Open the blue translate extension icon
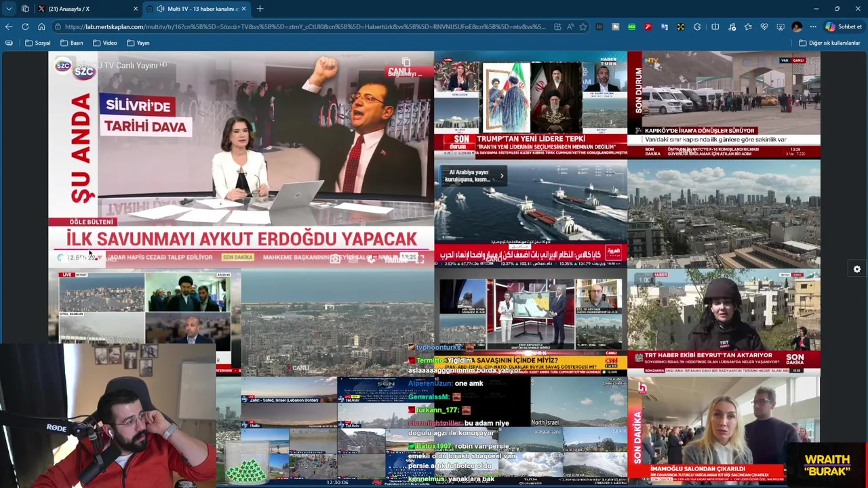The width and height of the screenshot is (868, 488). coord(665,26)
